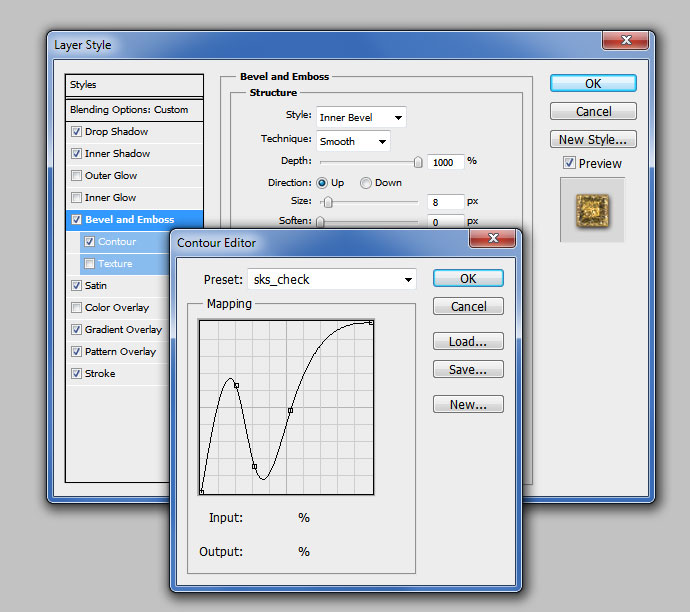Click the Load... button
Image resolution: width=690 pixels, height=612 pixels.
pos(468,342)
